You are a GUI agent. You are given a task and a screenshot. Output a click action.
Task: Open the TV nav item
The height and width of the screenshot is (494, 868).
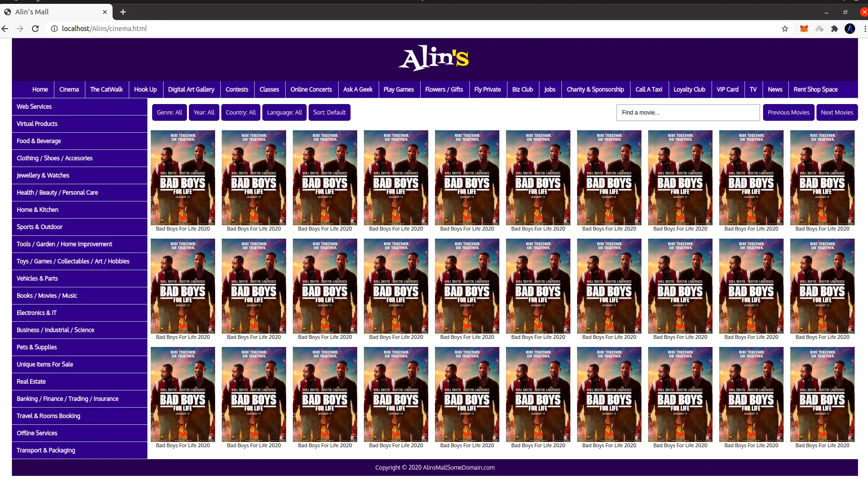click(x=754, y=89)
